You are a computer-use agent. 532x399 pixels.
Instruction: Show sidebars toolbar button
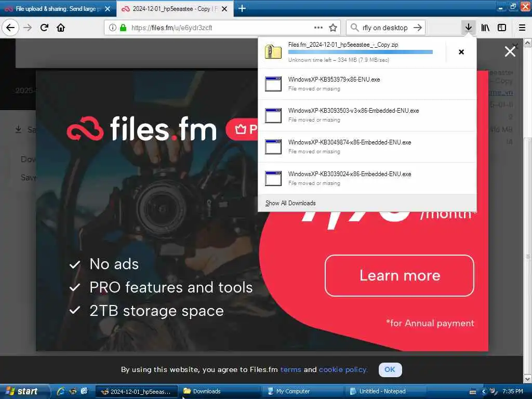(x=502, y=28)
